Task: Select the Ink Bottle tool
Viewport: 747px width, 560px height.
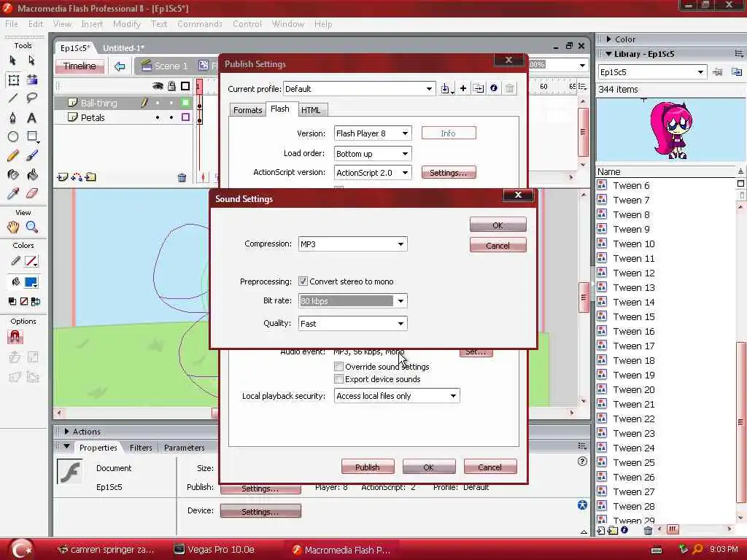Action: tap(13, 175)
